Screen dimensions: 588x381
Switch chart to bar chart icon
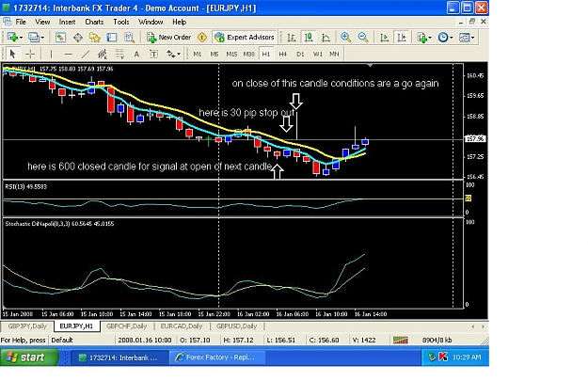click(x=292, y=37)
